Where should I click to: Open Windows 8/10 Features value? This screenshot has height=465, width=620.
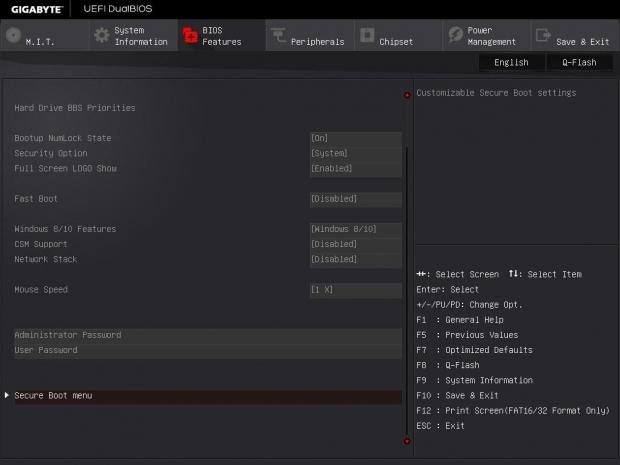(355, 229)
